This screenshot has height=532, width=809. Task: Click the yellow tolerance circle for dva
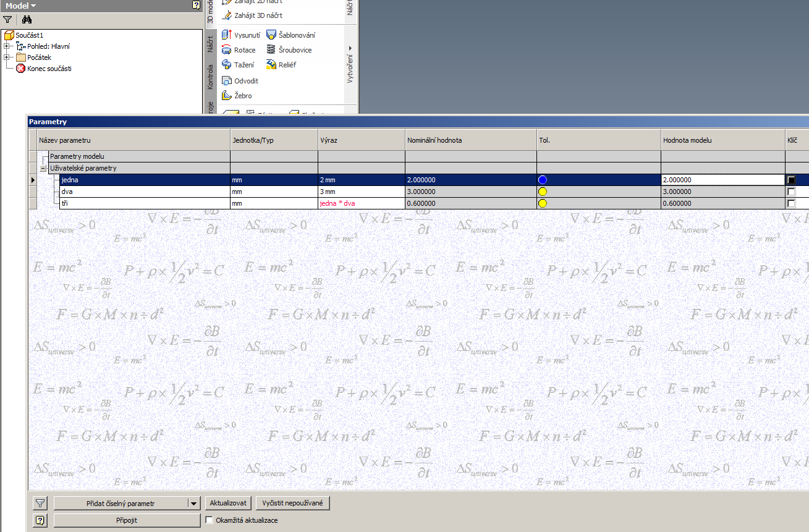point(543,192)
